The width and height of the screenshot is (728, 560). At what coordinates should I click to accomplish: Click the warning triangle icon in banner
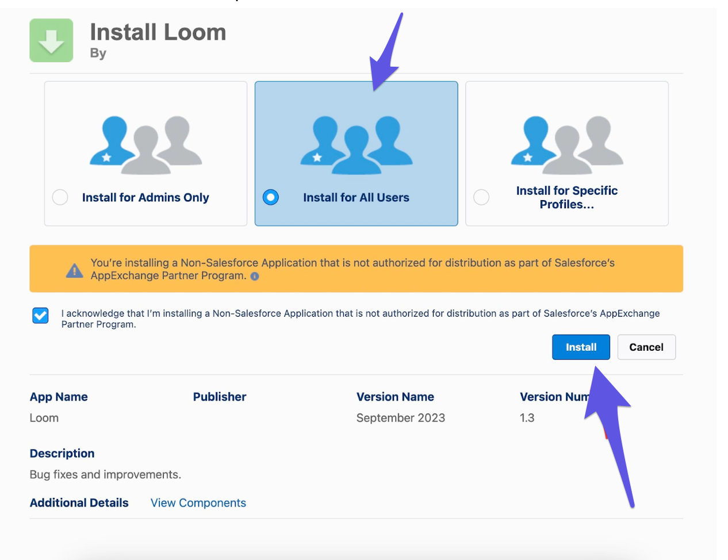coord(75,270)
